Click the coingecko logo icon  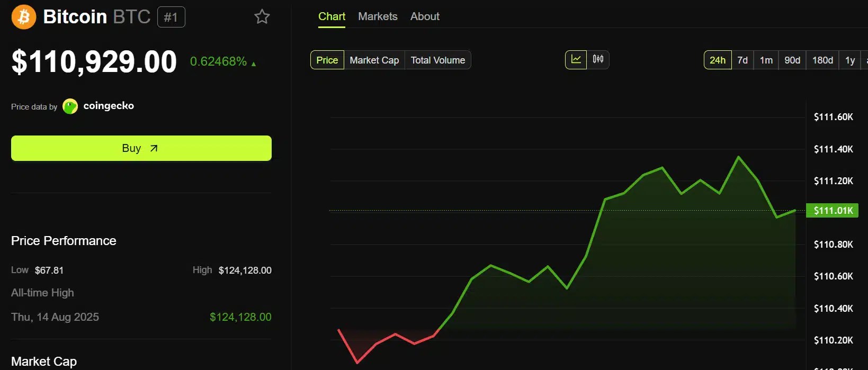point(70,106)
